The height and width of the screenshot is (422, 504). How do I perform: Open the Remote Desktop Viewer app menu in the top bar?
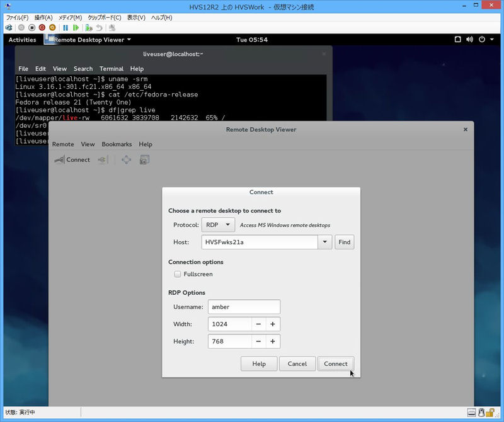pos(89,40)
